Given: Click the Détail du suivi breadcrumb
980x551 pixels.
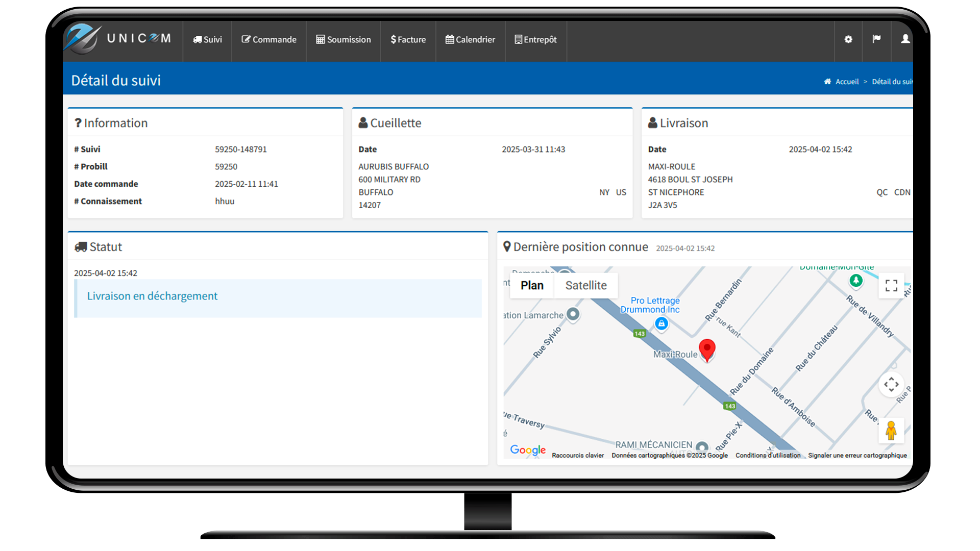Looking at the screenshot, I should click(x=892, y=82).
